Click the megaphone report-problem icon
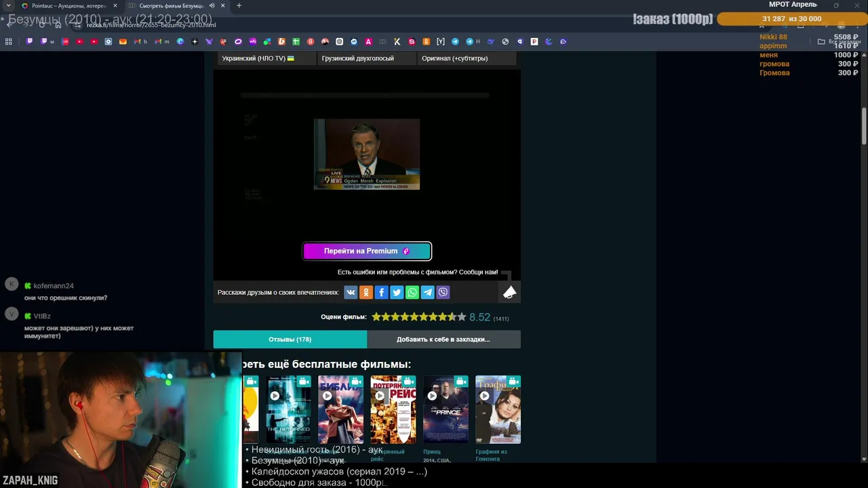The height and width of the screenshot is (488, 868). coord(509,292)
